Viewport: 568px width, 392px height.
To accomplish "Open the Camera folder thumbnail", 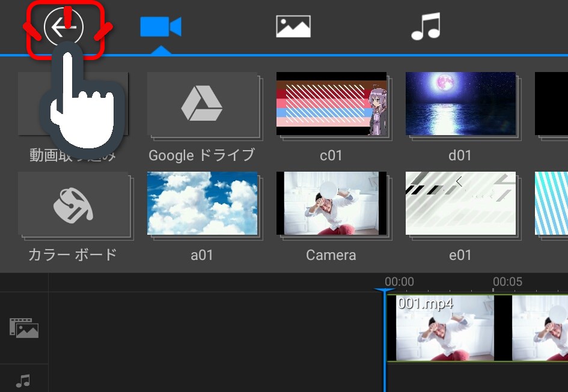I will [x=331, y=204].
